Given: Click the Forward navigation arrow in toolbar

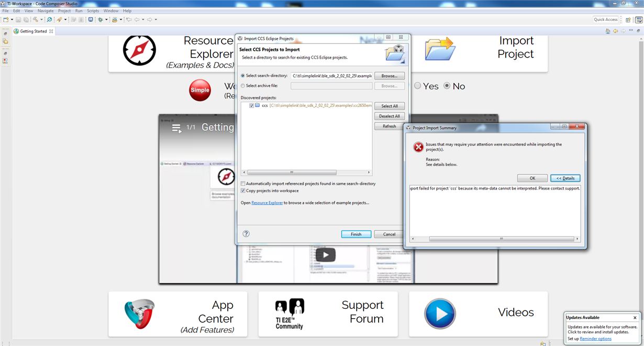Looking at the screenshot, I should point(149,19).
